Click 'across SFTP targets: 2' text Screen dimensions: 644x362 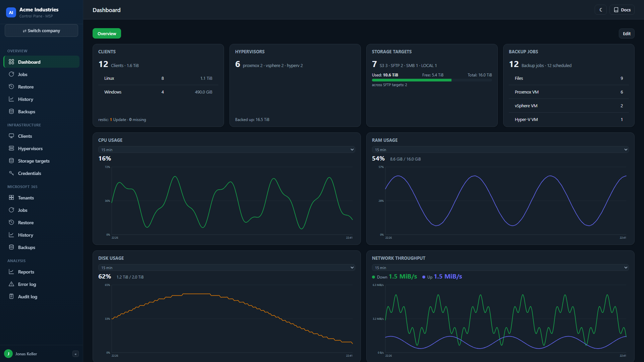389,85
